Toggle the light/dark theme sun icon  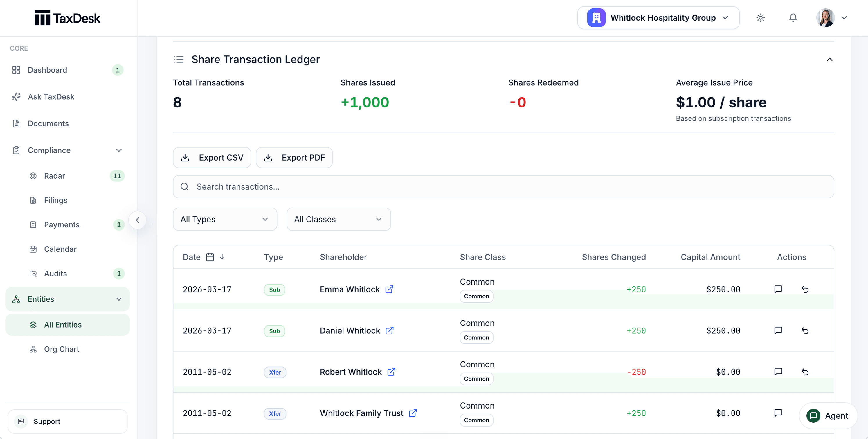760,18
